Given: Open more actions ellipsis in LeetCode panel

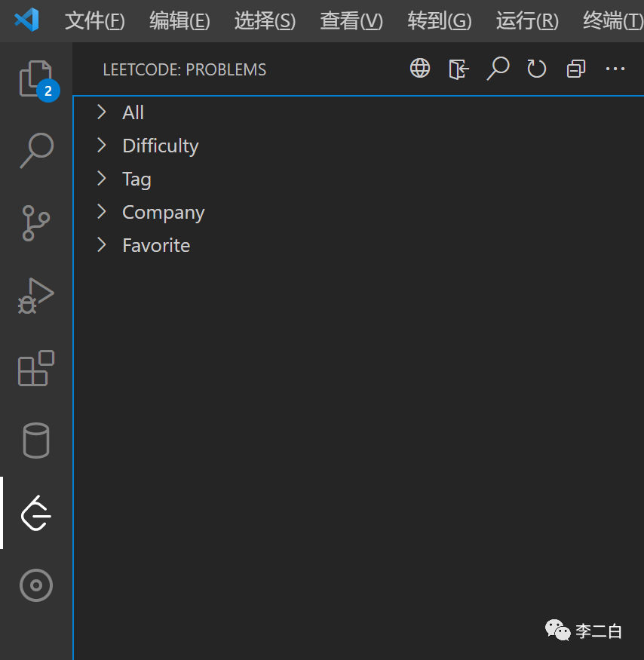Looking at the screenshot, I should click(615, 69).
